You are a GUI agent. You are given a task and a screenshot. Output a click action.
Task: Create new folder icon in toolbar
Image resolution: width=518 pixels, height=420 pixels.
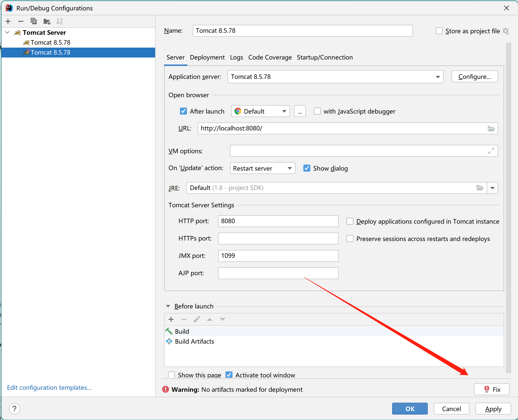click(x=47, y=22)
